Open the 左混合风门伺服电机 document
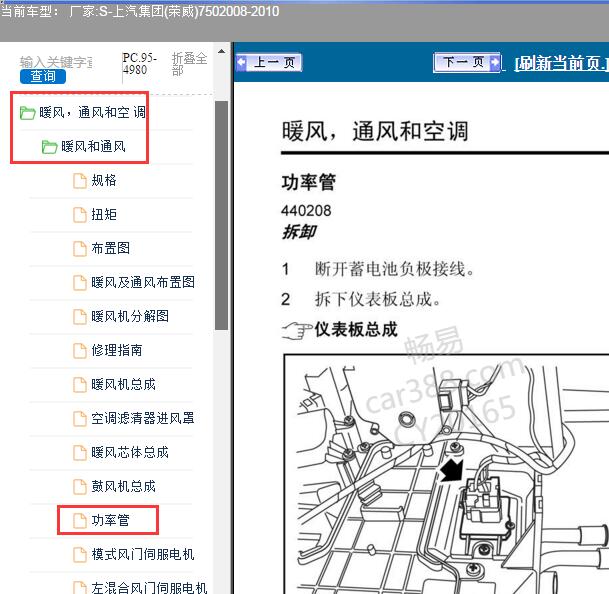This screenshot has height=594, width=609. coord(149,587)
